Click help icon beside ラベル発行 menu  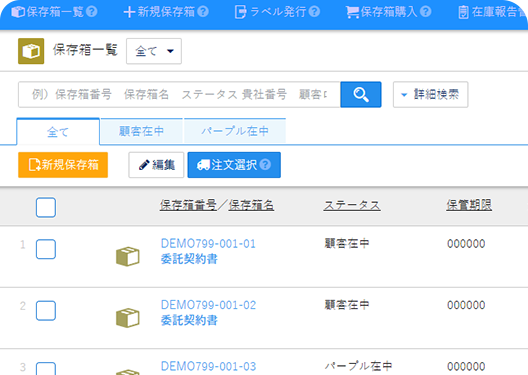(314, 12)
